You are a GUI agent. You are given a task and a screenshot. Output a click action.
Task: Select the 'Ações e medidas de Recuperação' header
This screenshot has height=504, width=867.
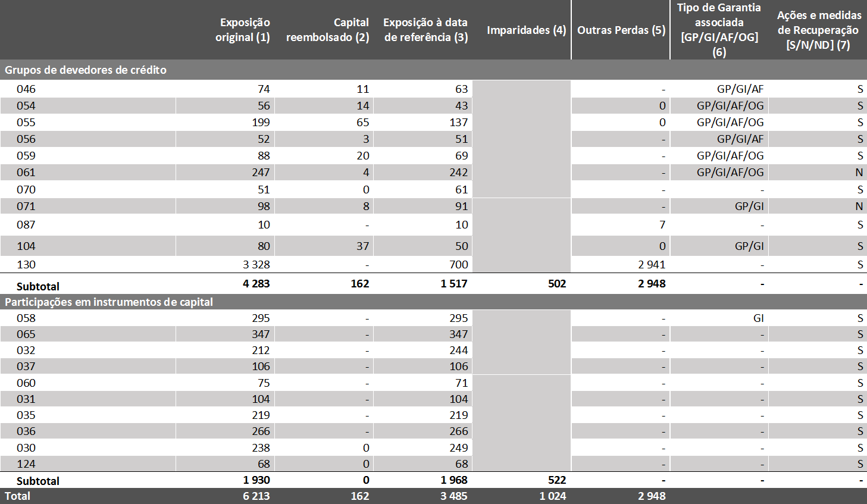click(x=819, y=30)
